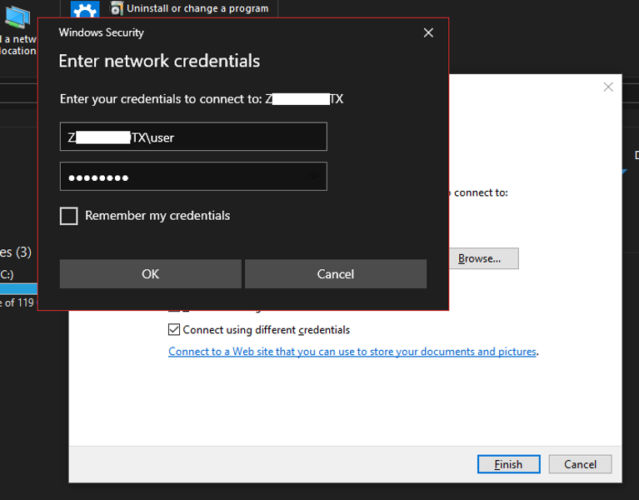Click the Uninstall or change a program icon
The image size is (639, 500).
point(117,9)
